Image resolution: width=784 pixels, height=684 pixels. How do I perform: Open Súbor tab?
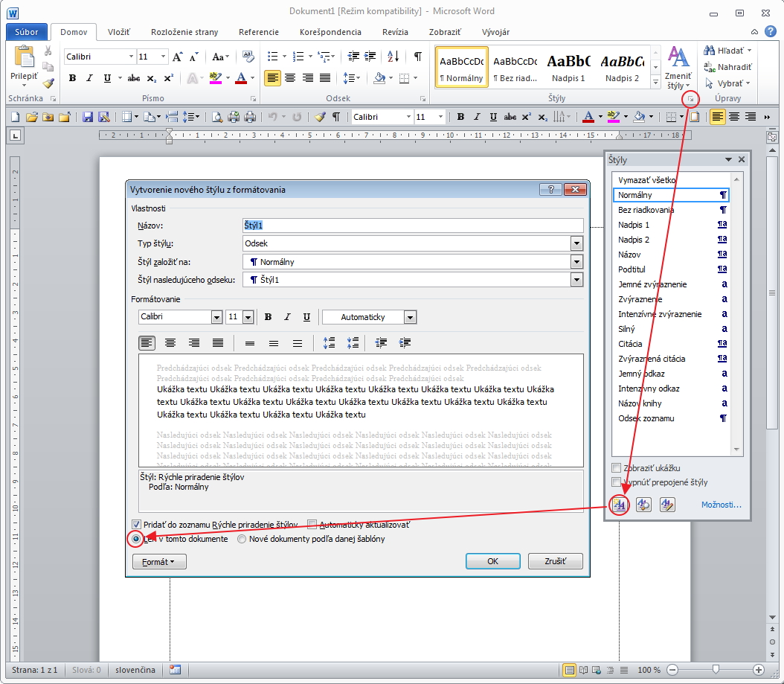pyautogui.click(x=27, y=32)
